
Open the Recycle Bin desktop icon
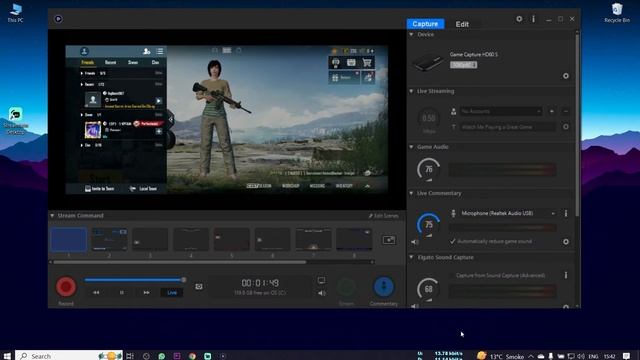(x=617, y=13)
